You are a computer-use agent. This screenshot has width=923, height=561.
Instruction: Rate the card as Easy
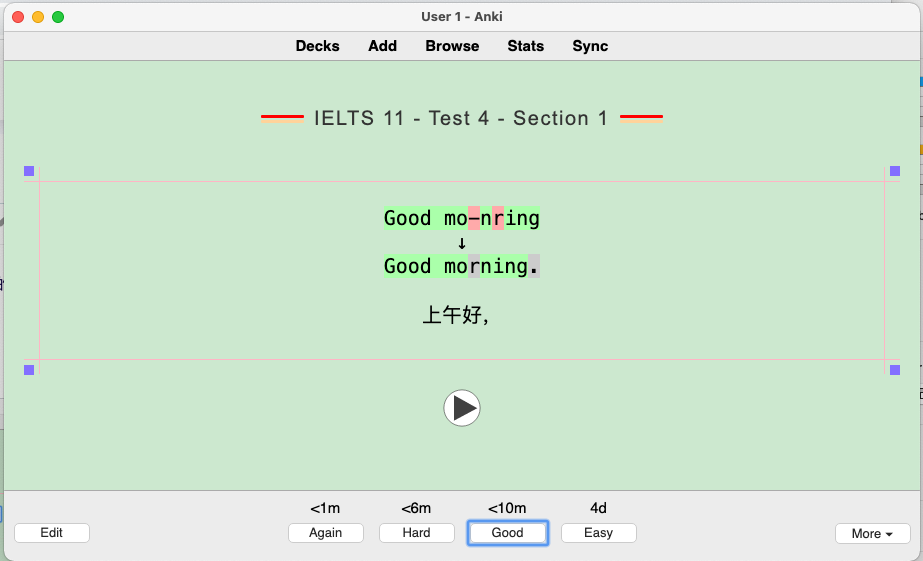(598, 533)
